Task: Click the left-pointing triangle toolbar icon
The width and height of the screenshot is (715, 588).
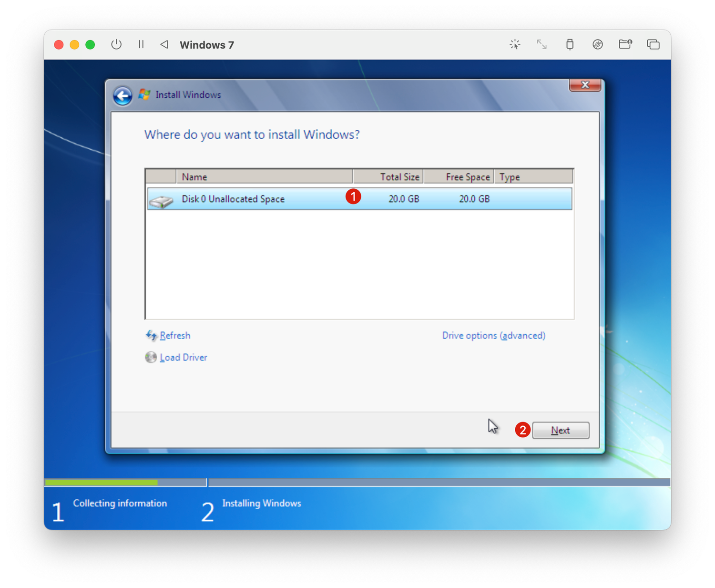Action: pos(164,44)
